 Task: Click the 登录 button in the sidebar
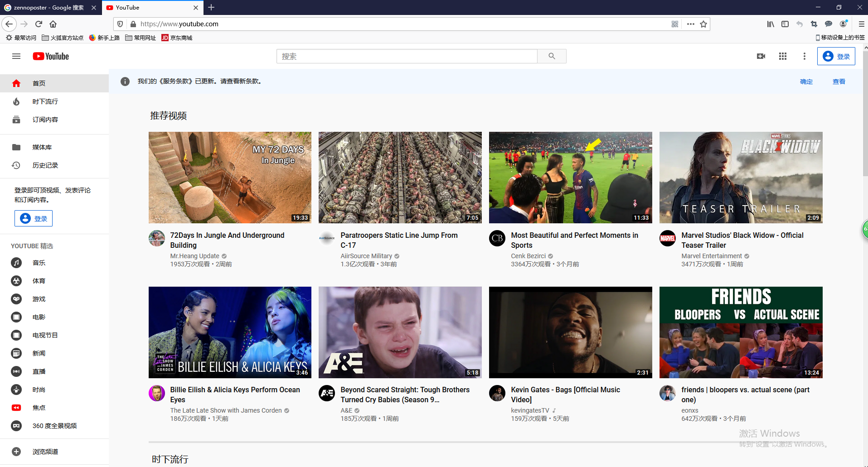tap(34, 218)
